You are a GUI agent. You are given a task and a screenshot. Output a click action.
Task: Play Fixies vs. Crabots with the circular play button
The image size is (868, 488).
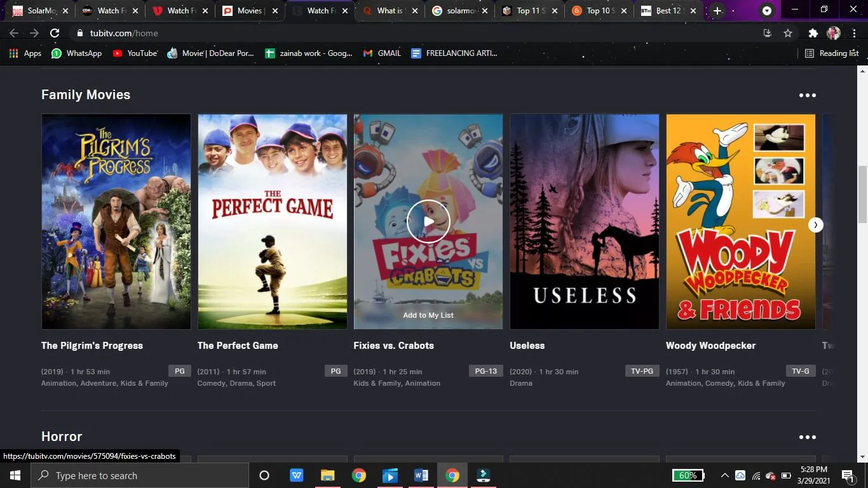tap(428, 221)
